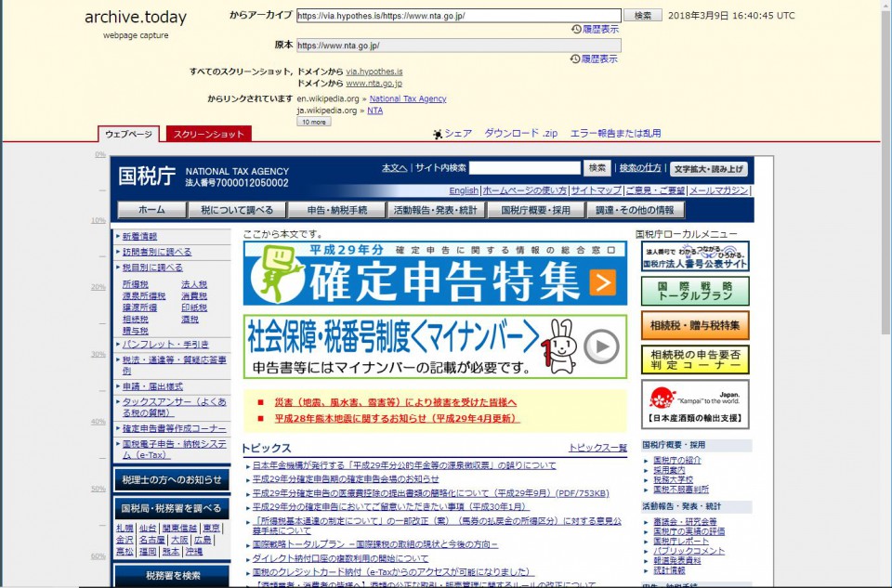Screen dimensions: 892x588
Task: Click the 本文へ skip link
Action: [x=394, y=168]
